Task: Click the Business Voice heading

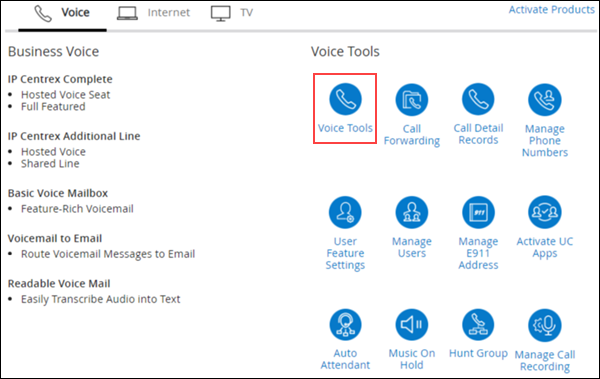Action: tap(54, 51)
